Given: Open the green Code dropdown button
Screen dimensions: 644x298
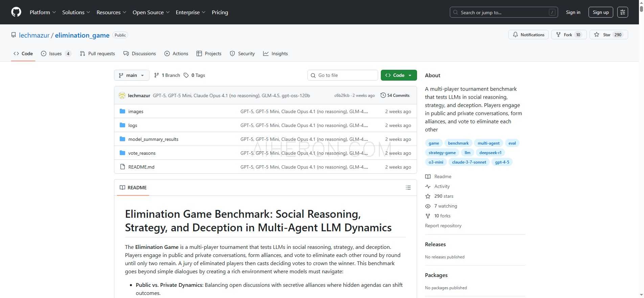Looking at the screenshot, I should coord(399,75).
